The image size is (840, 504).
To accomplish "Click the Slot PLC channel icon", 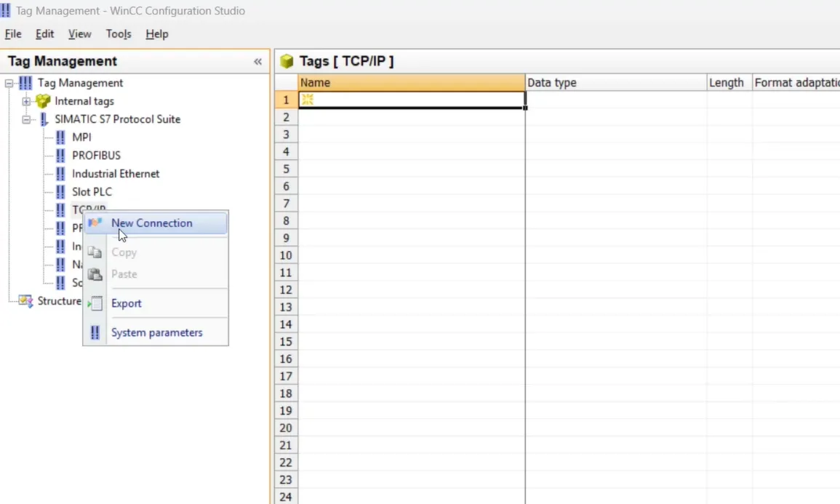I will 60,192.
